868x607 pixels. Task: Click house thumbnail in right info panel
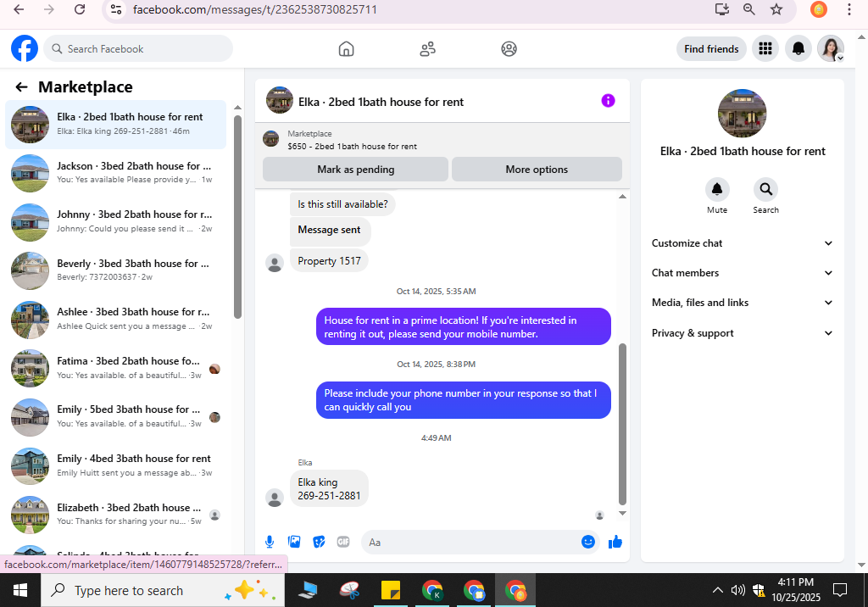[x=742, y=114]
